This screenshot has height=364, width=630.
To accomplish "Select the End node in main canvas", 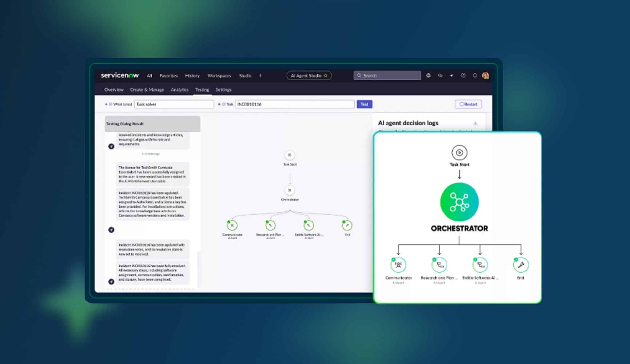I will (x=347, y=225).
